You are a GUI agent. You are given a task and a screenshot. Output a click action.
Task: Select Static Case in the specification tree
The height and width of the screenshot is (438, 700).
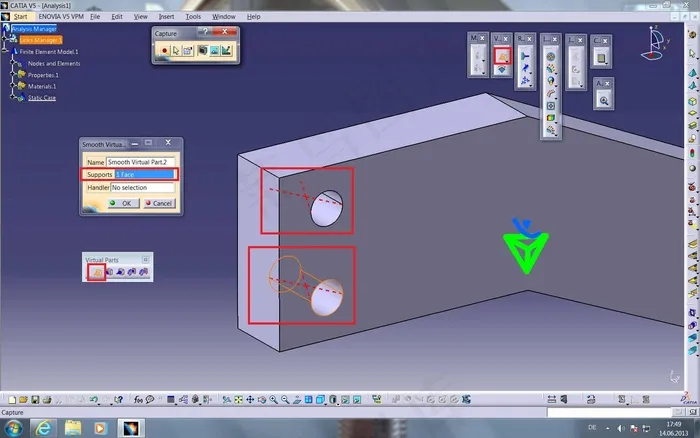click(42, 98)
